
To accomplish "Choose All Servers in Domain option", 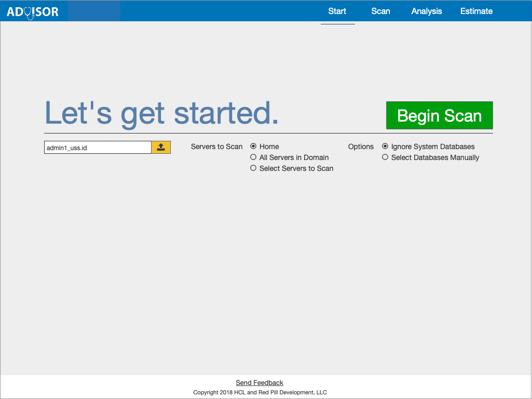I will (253, 157).
